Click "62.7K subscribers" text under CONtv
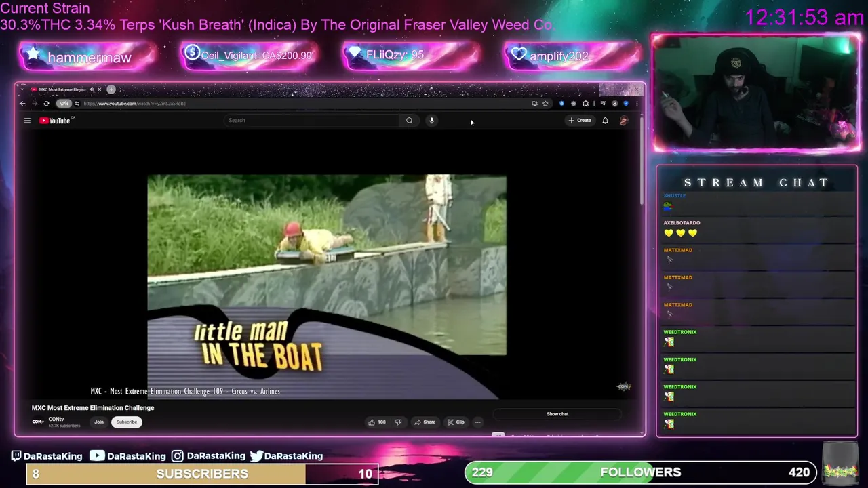Viewport: 868px width, 488px height. [64, 426]
